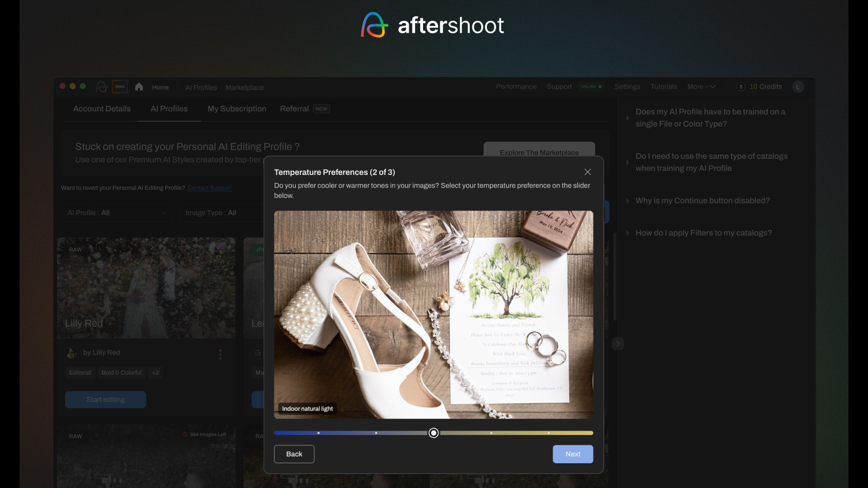Click the Aftershoot logo icon in app bar
Screen dimensions: 868x488
click(x=102, y=87)
